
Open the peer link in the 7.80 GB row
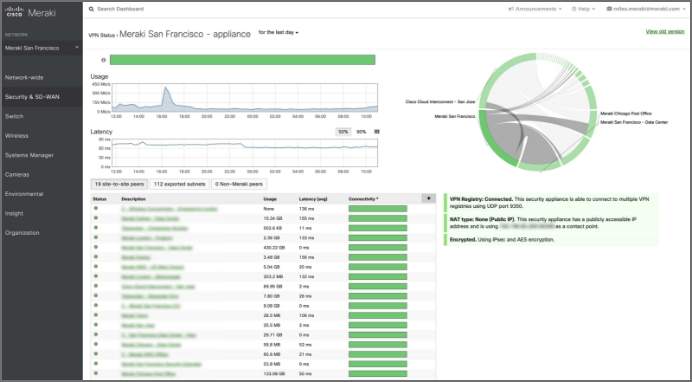[150, 296]
